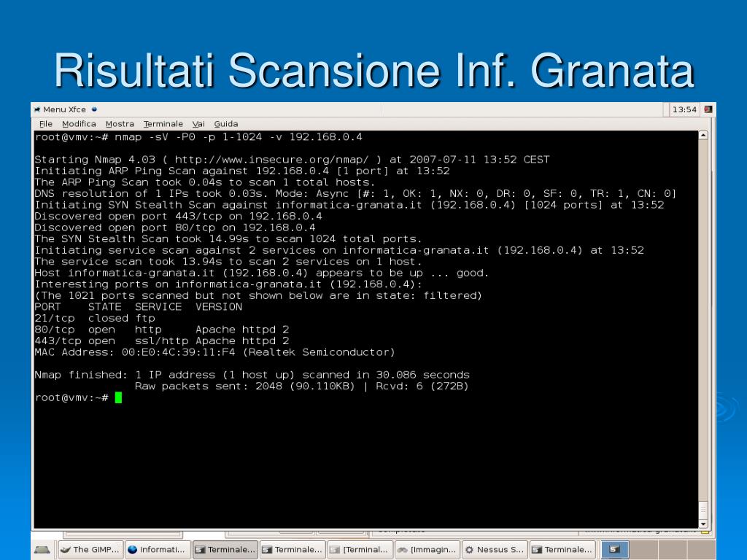Click the '21/tcp closed ftp' row
The image size is (747, 560).
(95, 318)
